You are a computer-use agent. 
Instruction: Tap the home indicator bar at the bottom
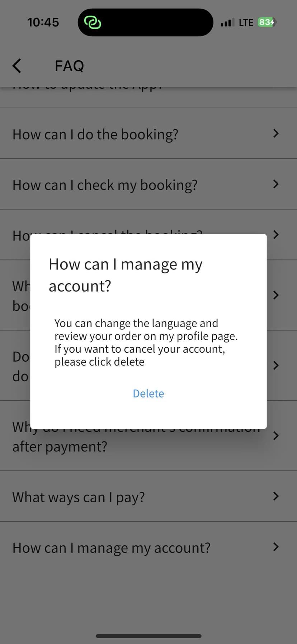[148, 636]
